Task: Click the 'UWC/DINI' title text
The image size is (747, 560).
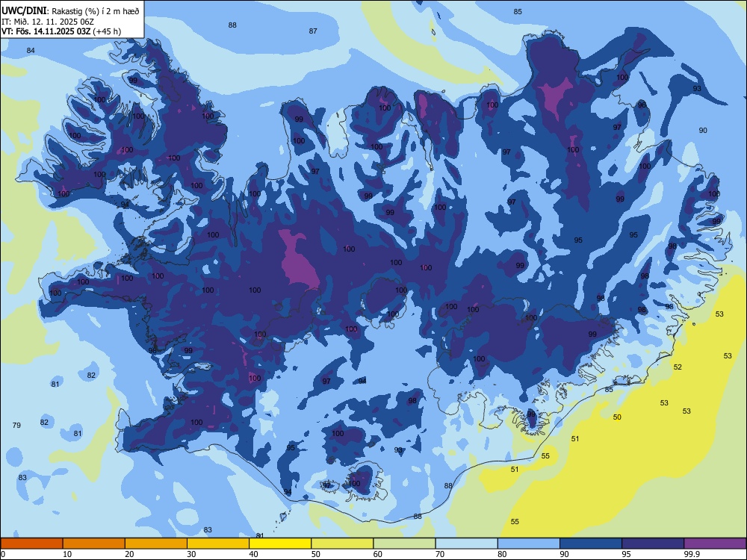Action: [24, 11]
